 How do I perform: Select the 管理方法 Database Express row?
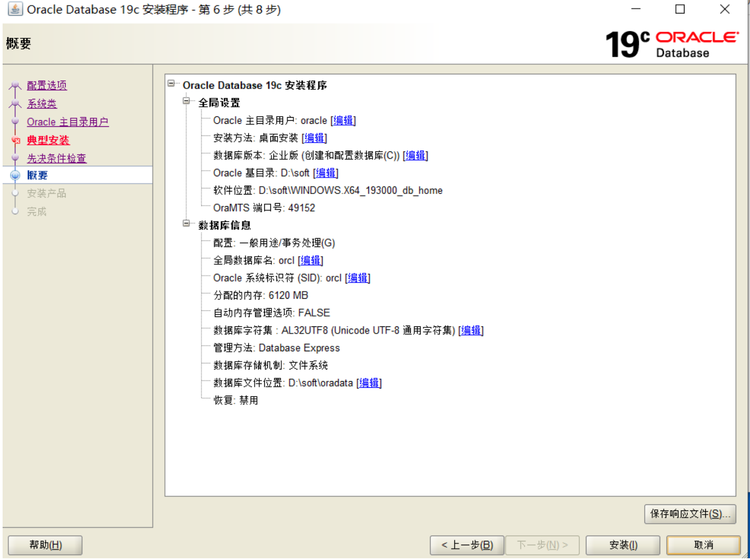tap(276, 348)
